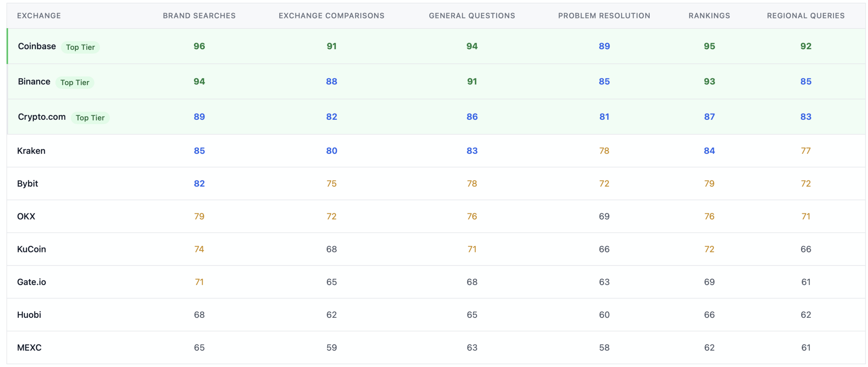Select the Binance exchange name
The width and height of the screenshot is (868, 367).
[34, 81]
